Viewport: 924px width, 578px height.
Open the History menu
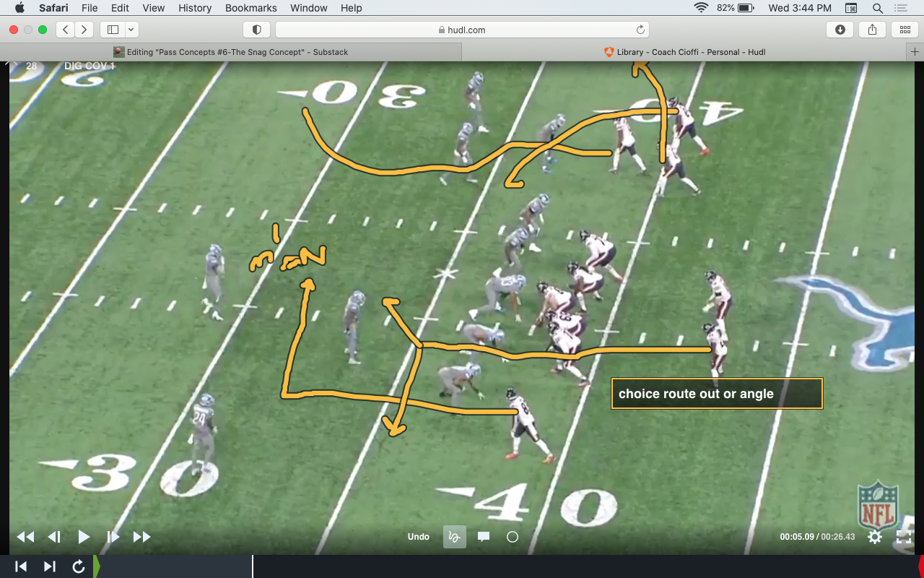195,8
